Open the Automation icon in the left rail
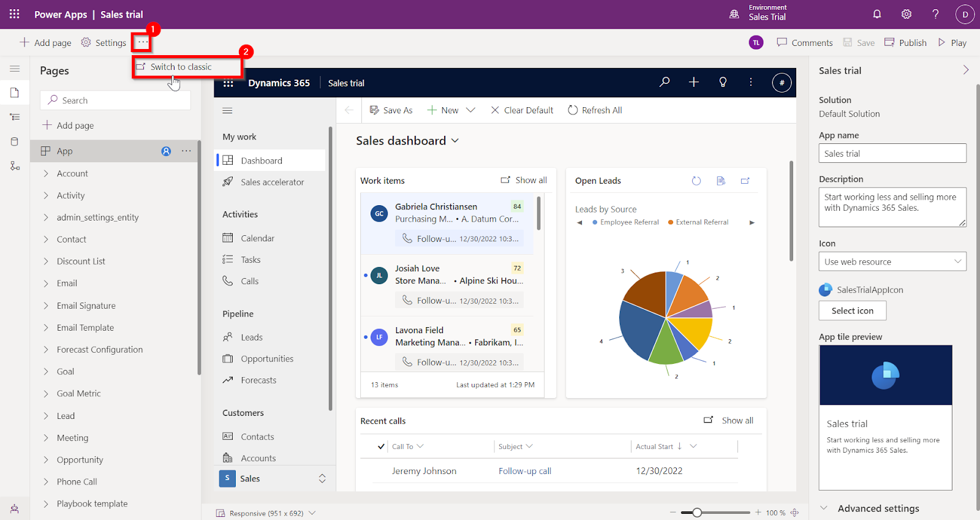Image resolution: width=980 pixels, height=520 pixels. 15,166
